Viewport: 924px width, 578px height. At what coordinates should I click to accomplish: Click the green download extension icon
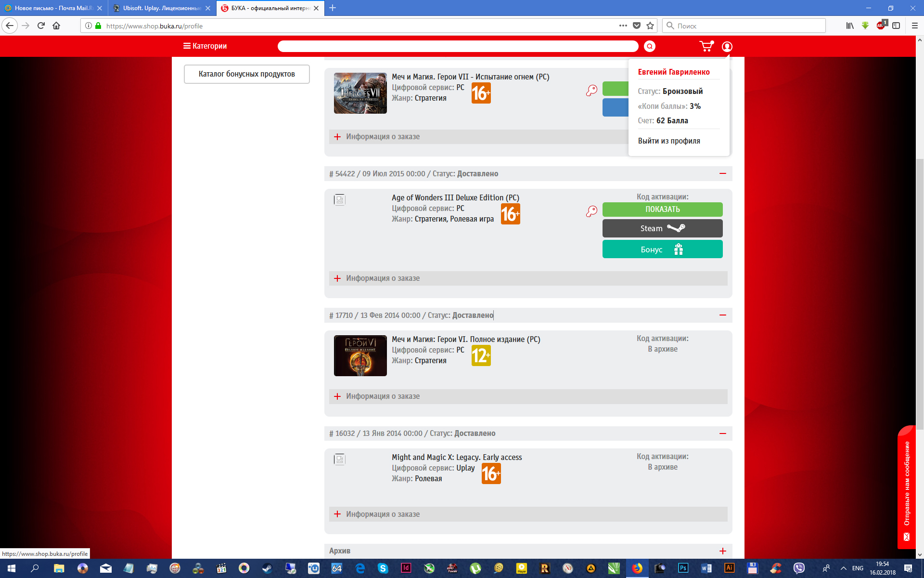pos(865,26)
